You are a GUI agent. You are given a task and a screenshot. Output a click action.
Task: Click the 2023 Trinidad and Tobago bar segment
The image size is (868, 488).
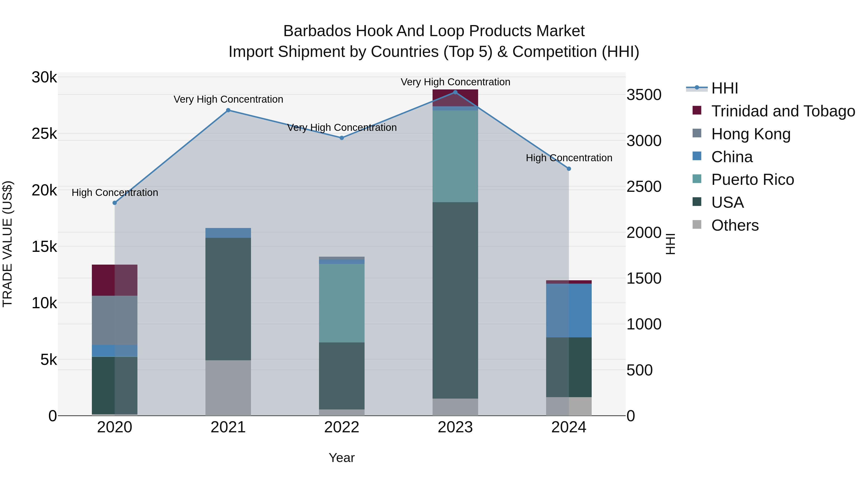click(455, 98)
